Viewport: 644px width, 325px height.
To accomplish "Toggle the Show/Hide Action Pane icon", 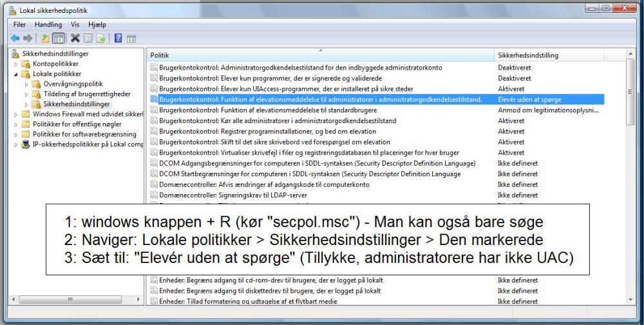I will 131,39.
